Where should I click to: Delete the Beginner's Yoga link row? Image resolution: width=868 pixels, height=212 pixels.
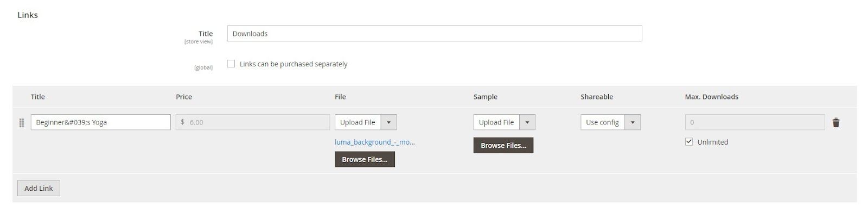[836, 123]
